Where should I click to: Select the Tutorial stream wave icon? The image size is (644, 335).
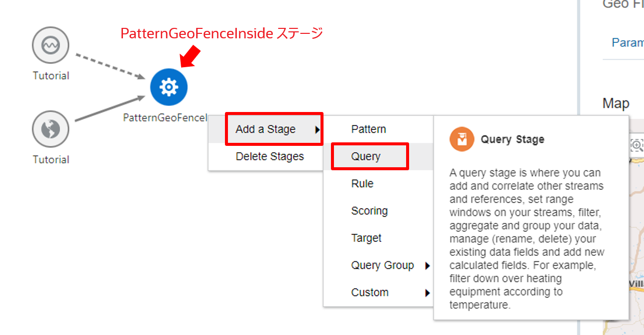[x=50, y=46]
